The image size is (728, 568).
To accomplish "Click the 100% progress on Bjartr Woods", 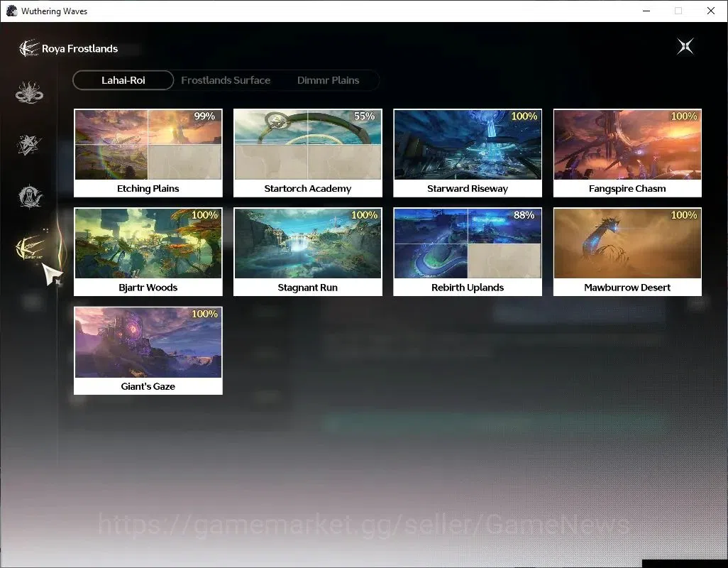I will point(204,215).
